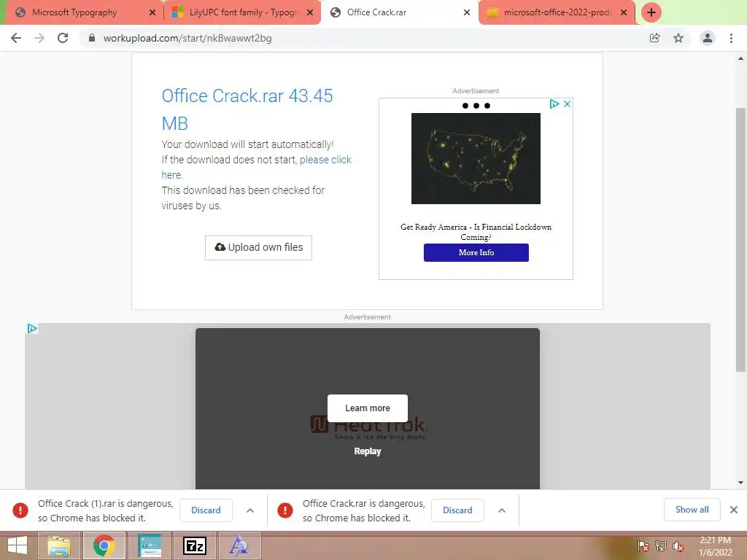Close the Office Crack.rar tab
The image size is (747, 560).
pos(467,12)
